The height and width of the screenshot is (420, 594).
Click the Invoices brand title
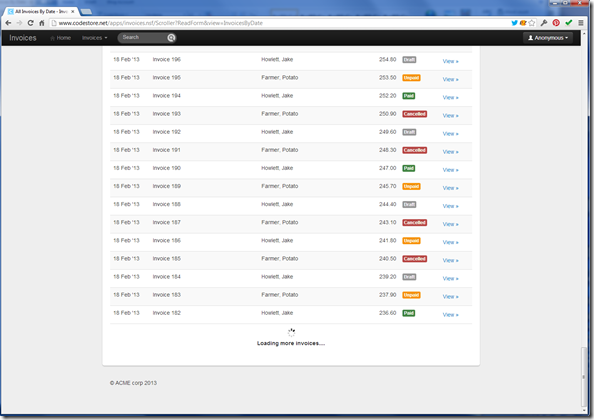23,38
